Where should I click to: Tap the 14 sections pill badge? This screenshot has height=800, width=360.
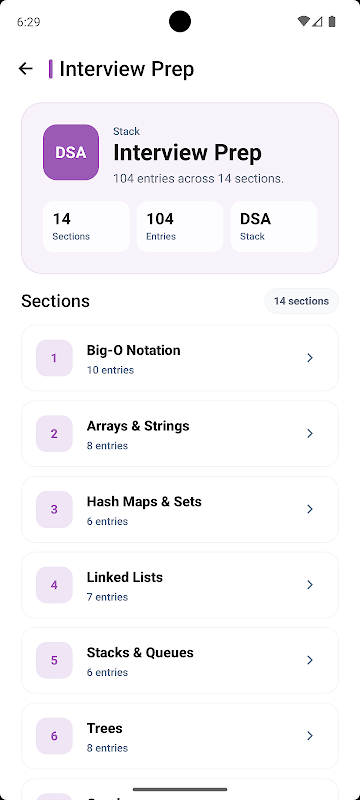[x=301, y=301]
